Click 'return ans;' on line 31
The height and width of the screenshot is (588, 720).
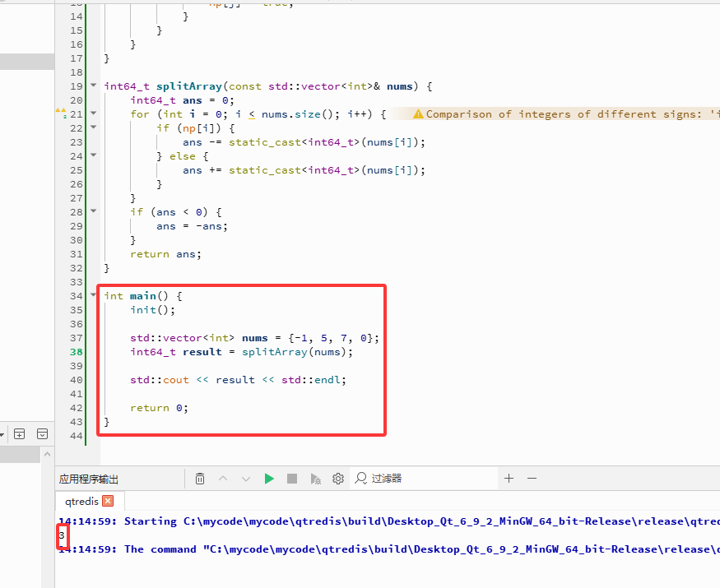click(165, 254)
